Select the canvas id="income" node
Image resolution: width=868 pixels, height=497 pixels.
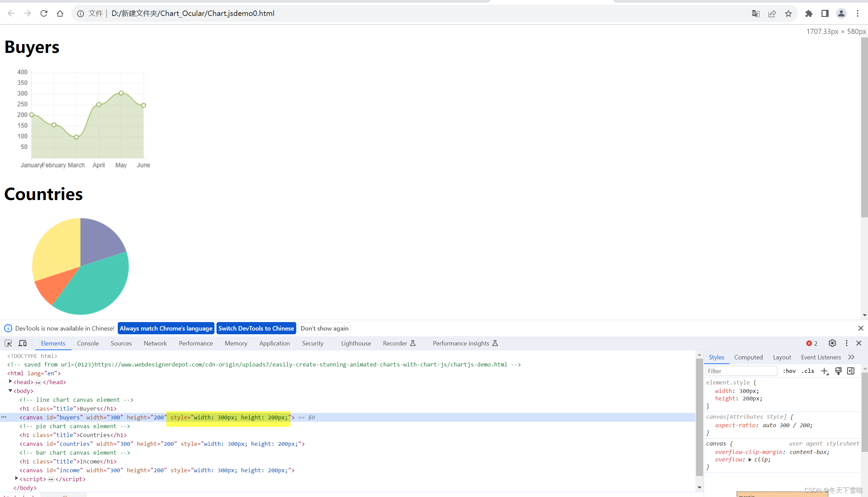coord(157,470)
